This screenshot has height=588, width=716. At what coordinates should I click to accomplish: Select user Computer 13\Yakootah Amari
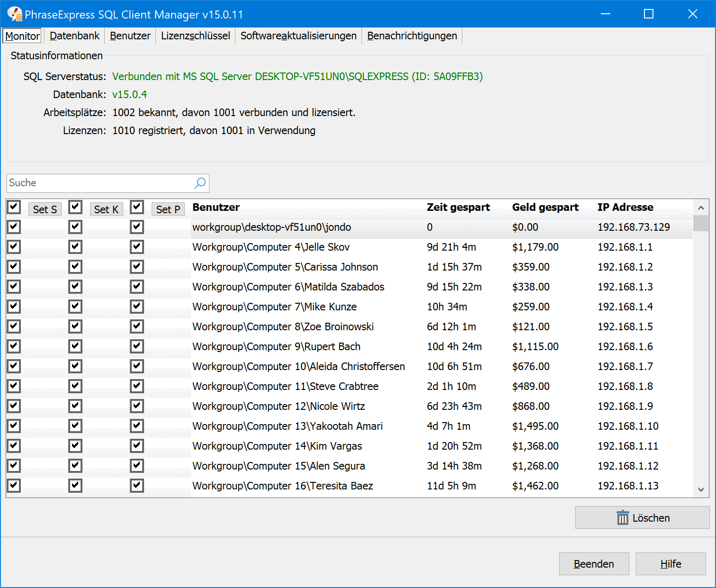288,426
